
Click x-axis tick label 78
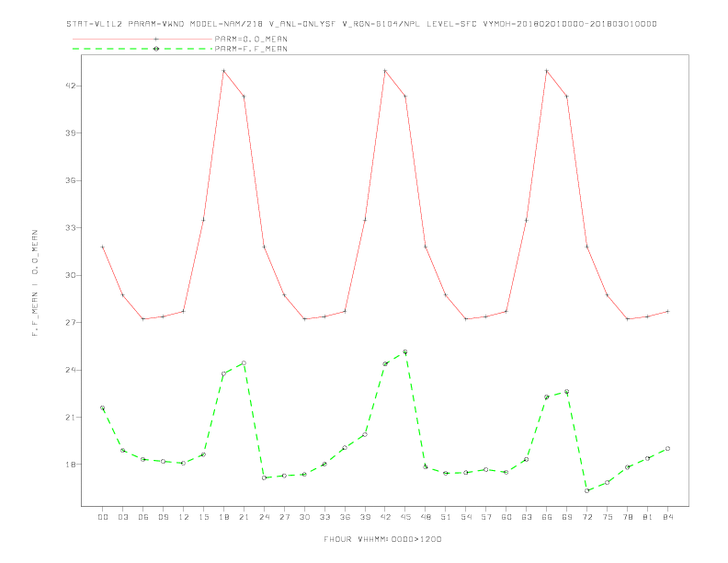tap(627, 517)
